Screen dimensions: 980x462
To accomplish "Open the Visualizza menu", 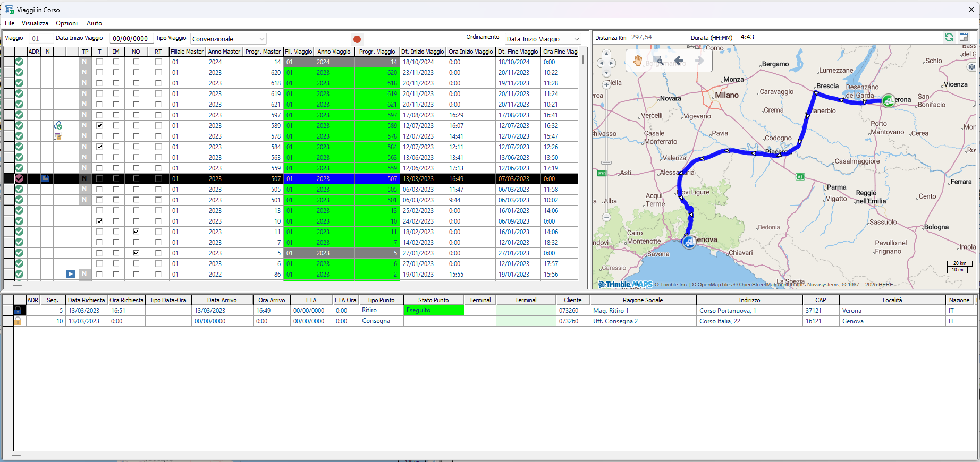I will pyautogui.click(x=35, y=23).
